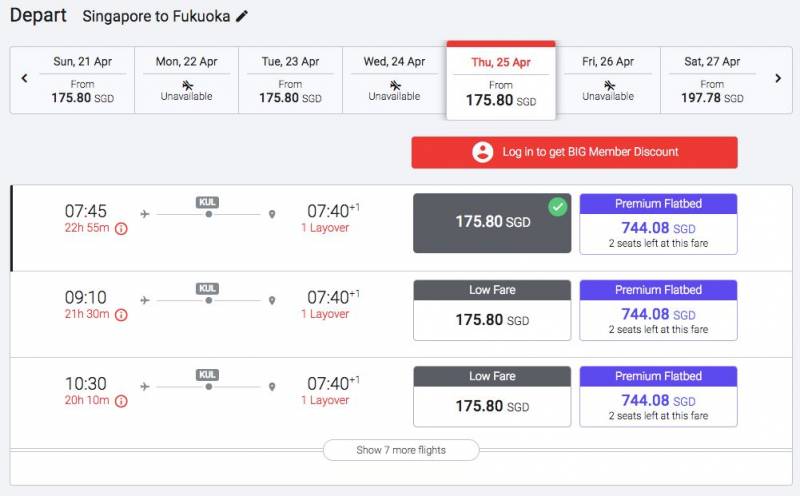Select Low Fare for the 10:30 flight
The height and width of the screenshot is (496, 800).
click(x=492, y=396)
